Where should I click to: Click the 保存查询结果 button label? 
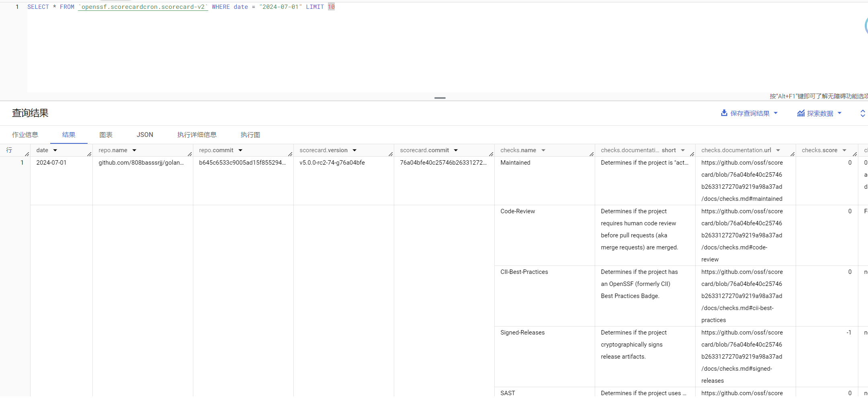(x=750, y=113)
